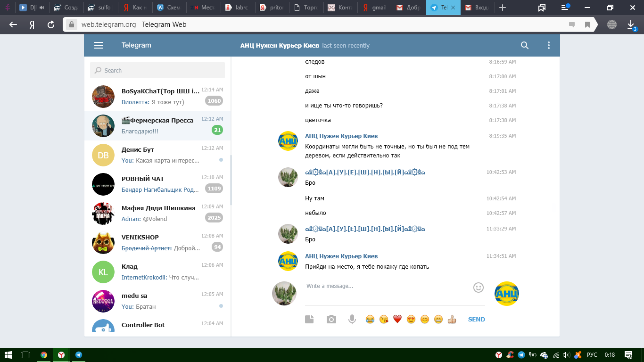Image resolution: width=644 pixels, height=362 pixels.
Task: Go back with the browser back arrow
Action: [13, 25]
